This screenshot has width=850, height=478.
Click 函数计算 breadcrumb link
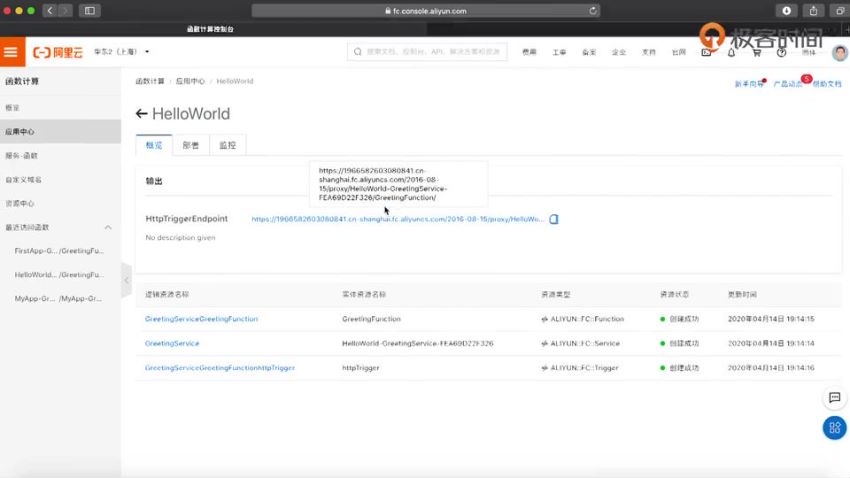[150, 81]
